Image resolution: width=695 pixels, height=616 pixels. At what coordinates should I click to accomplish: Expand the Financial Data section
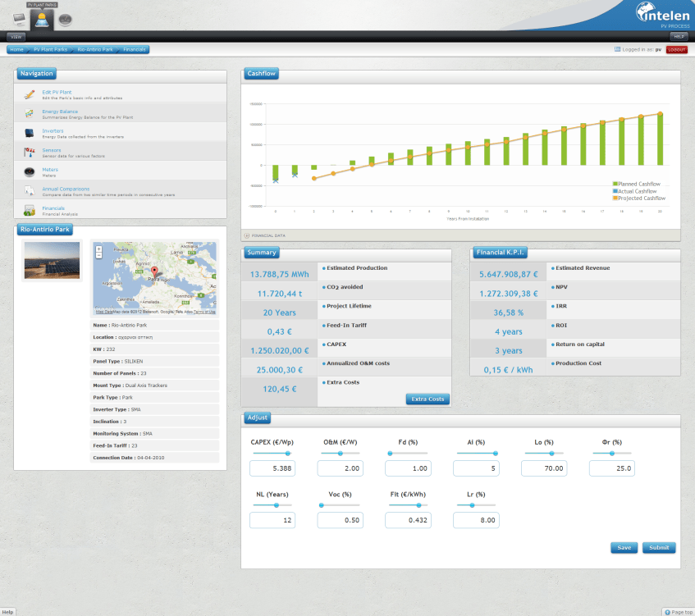tap(246, 235)
